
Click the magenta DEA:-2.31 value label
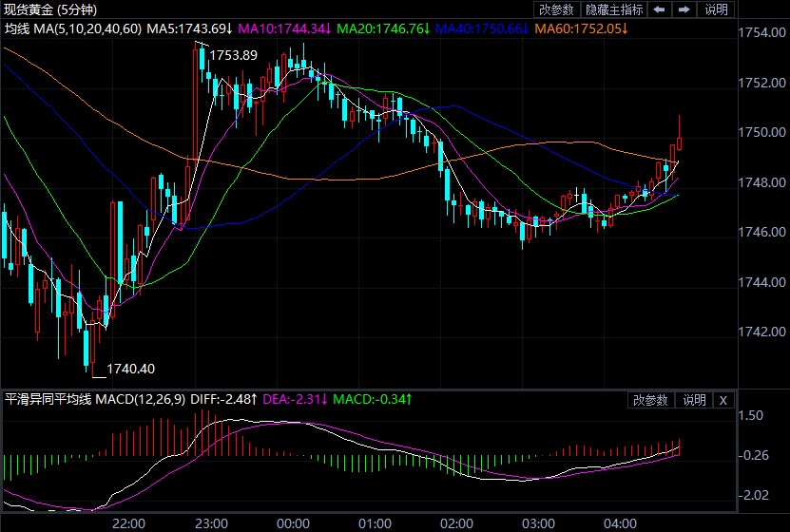coord(295,400)
